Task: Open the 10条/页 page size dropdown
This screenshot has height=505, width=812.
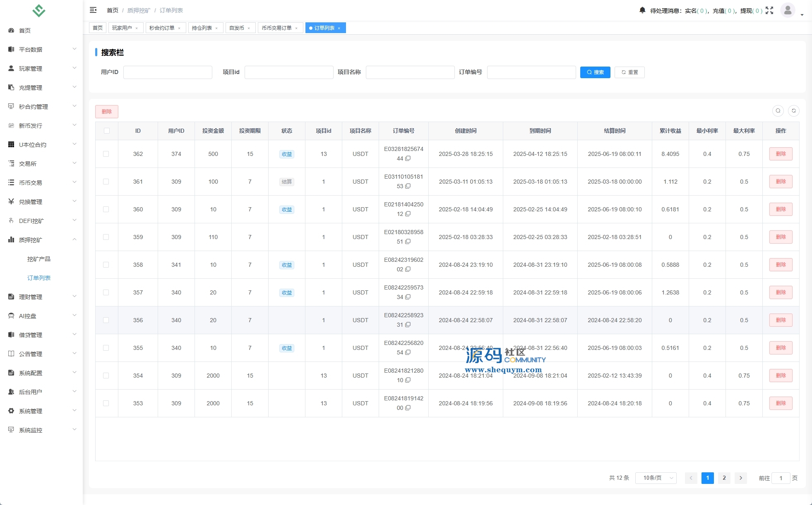Action: [656, 478]
